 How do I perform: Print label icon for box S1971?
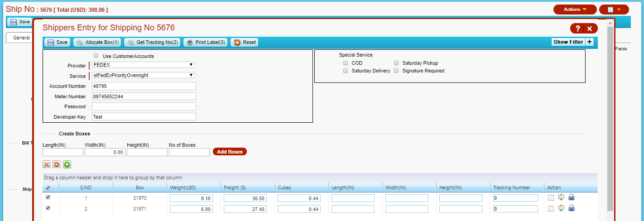[572, 208]
